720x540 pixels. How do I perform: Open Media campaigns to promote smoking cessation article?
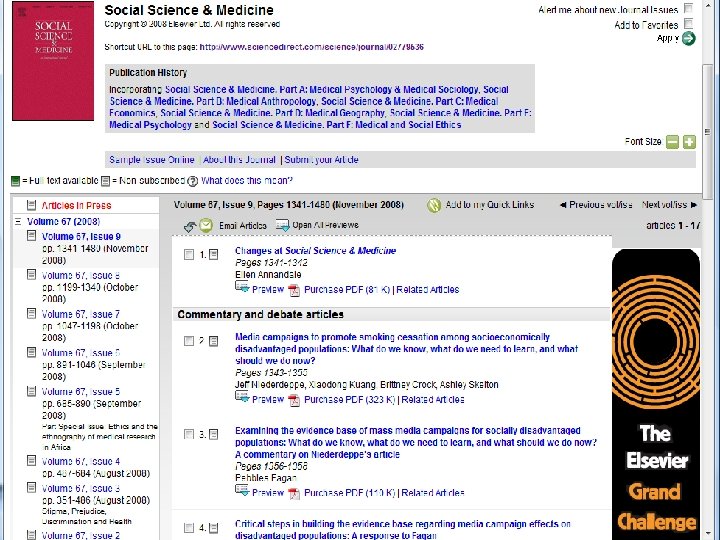(406, 349)
